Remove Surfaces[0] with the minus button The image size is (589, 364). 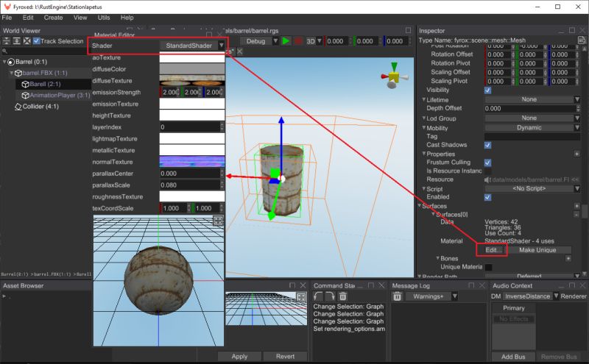[576, 214]
